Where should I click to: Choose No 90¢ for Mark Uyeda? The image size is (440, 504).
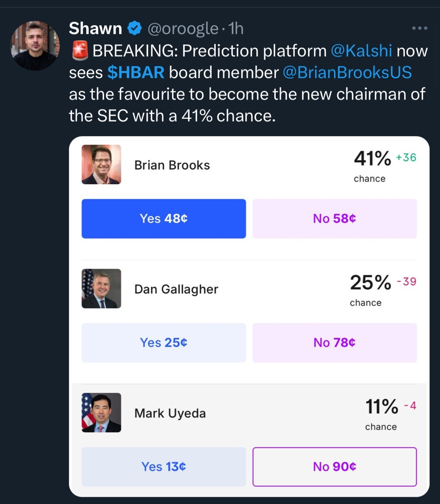coord(335,467)
